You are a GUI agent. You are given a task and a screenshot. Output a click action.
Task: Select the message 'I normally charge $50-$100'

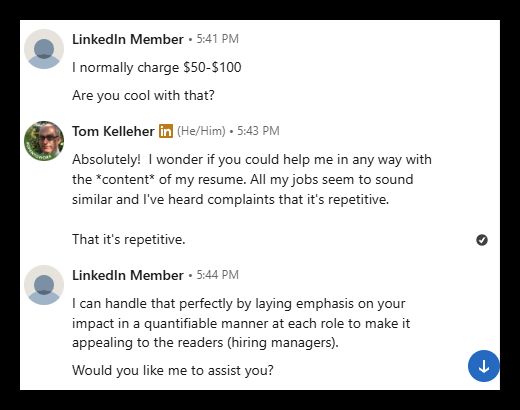pos(157,67)
